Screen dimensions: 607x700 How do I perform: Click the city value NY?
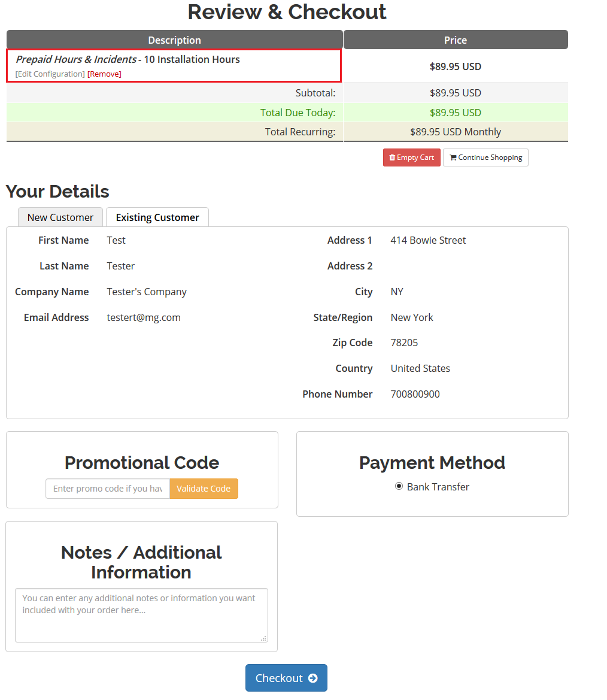[397, 292]
